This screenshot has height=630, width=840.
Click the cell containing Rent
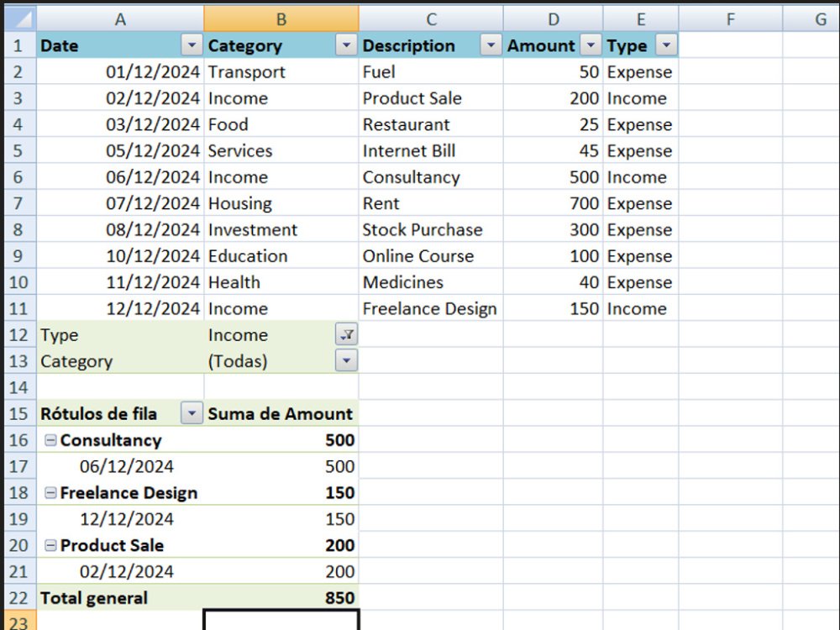(431, 203)
